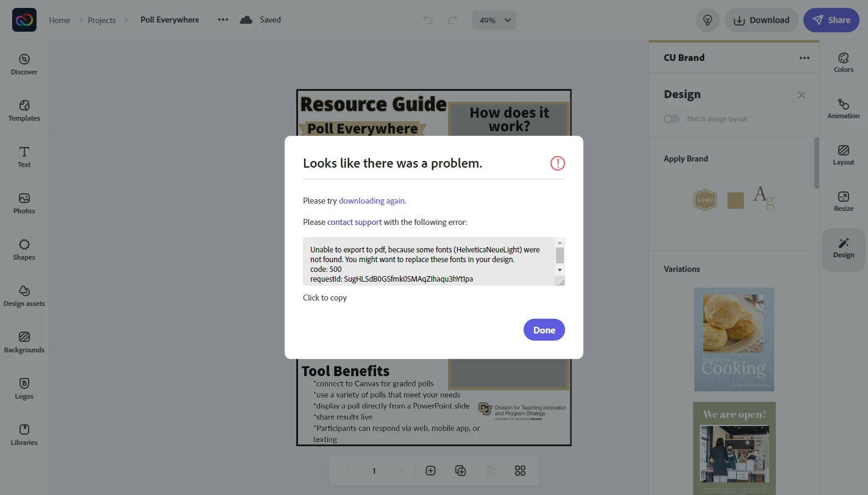Open the Colors panel
This screenshot has height=495, width=868.
click(844, 62)
